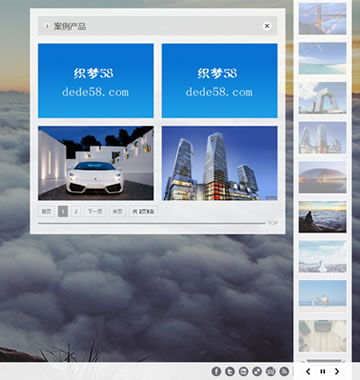Viewport: 360px width, 380px height.
Task: Jump to 末页 last page
Action: pyautogui.click(x=117, y=211)
